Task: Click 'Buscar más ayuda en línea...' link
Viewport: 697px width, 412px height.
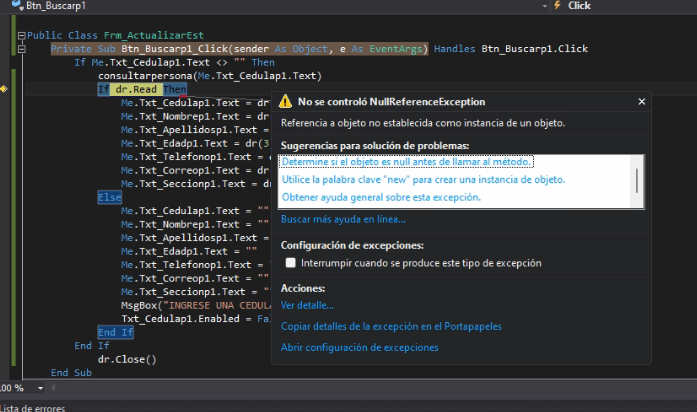Action: 343,219
